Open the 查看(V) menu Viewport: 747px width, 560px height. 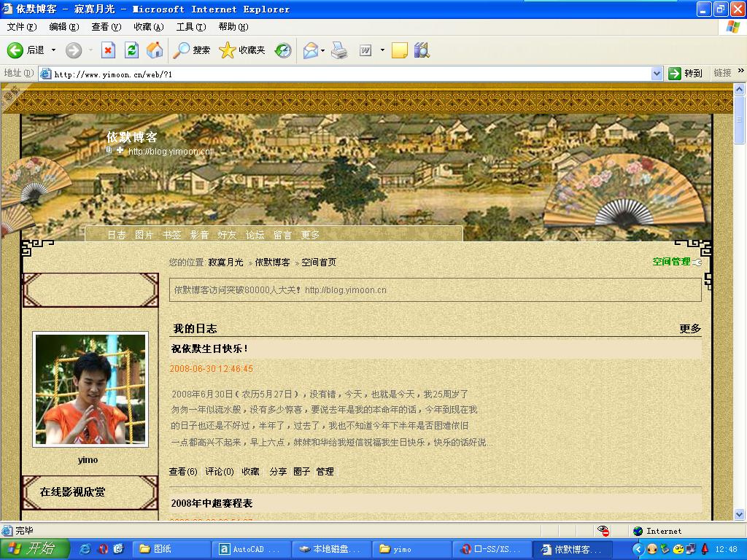coord(107,27)
